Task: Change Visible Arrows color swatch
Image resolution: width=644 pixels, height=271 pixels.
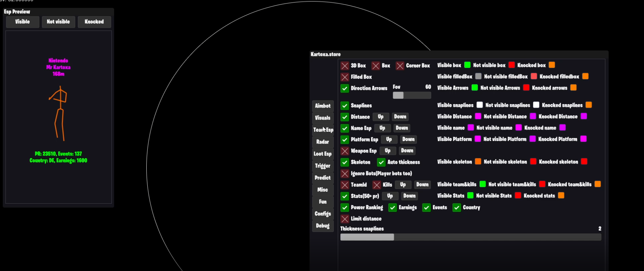Action: (x=475, y=87)
